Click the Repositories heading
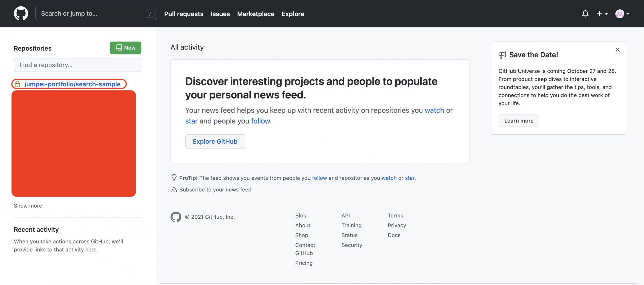 33,48
